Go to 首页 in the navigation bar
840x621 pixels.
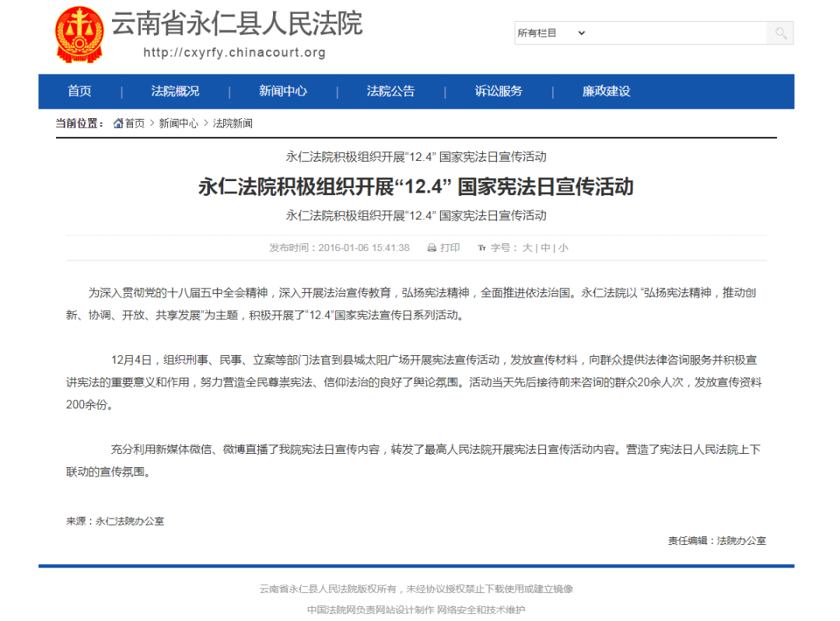[79, 92]
